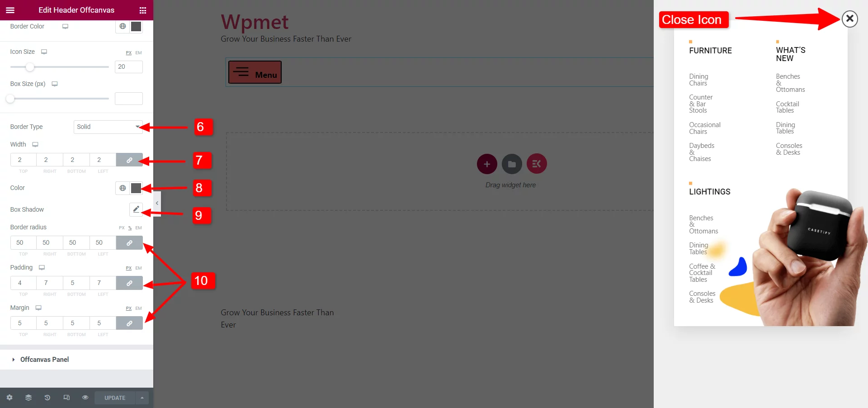868x408 pixels.
Task: Select EM unit for Icon Size
Action: 139,53
